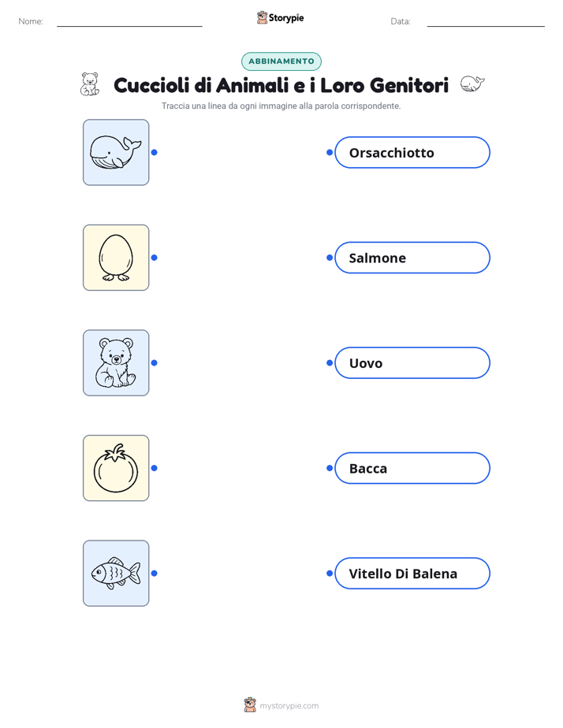This screenshot has height=728, width=563.
Task: Click the whale picture card
Action: (x=116, y=152)
